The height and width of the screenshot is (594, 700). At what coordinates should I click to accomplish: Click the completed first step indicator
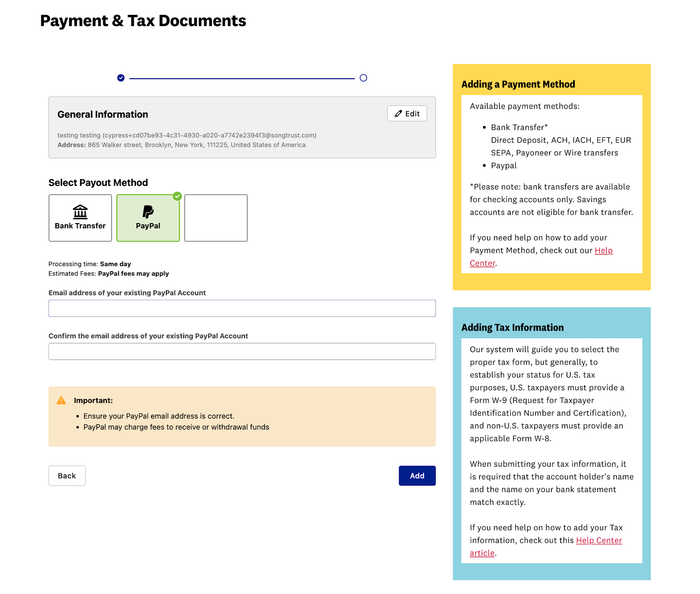121,78
